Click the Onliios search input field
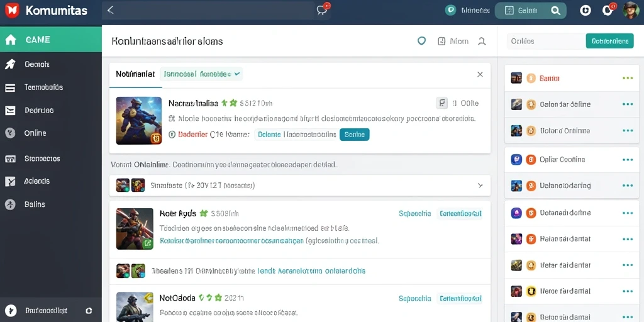Screen dimensions: 644x322 [x=547, y=41]
